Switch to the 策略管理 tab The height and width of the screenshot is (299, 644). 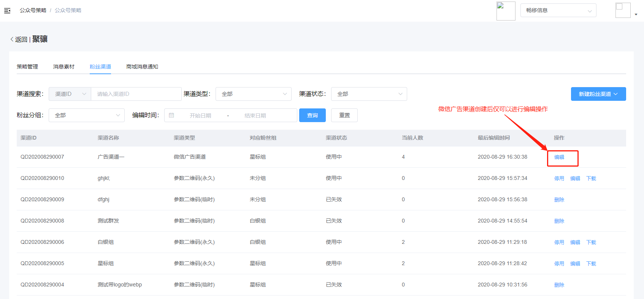pyautogui.click(x=27, y=67)
